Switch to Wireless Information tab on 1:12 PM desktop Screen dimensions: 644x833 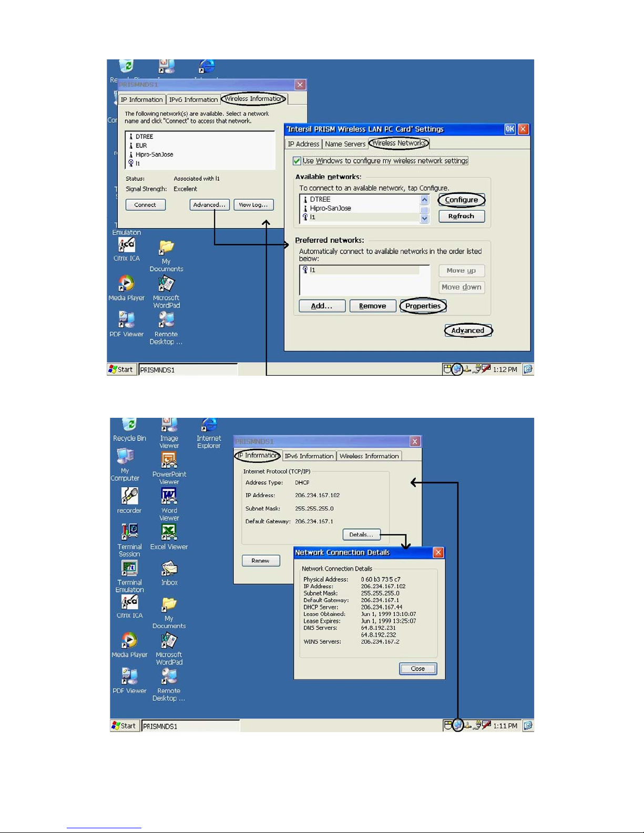coord(254,99)
